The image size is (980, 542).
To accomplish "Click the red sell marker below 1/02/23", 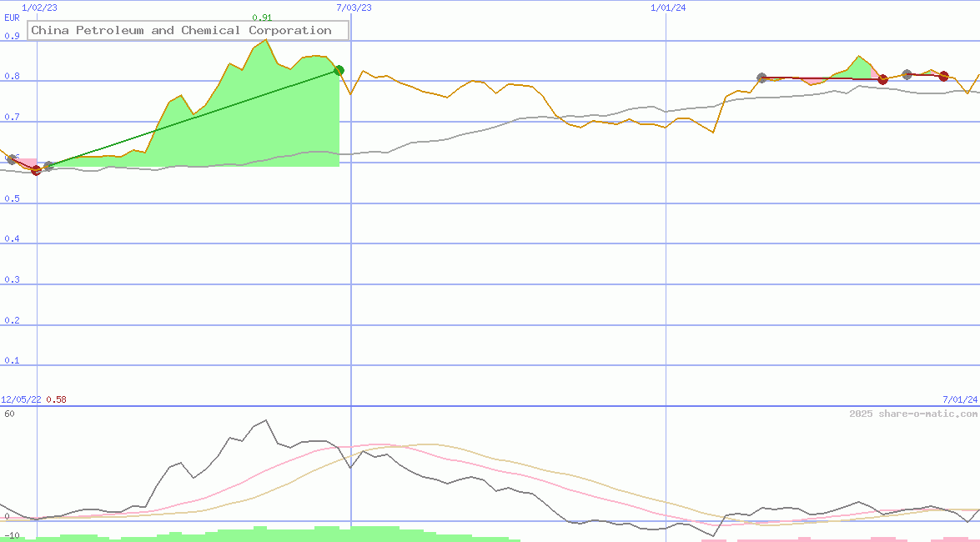I will click(36, 170).
